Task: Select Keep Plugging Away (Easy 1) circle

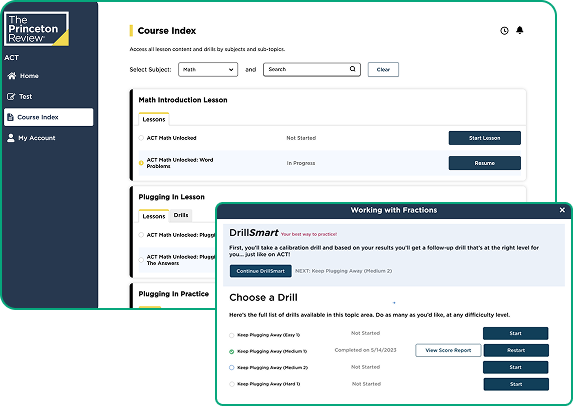Action: coord(231,335)
